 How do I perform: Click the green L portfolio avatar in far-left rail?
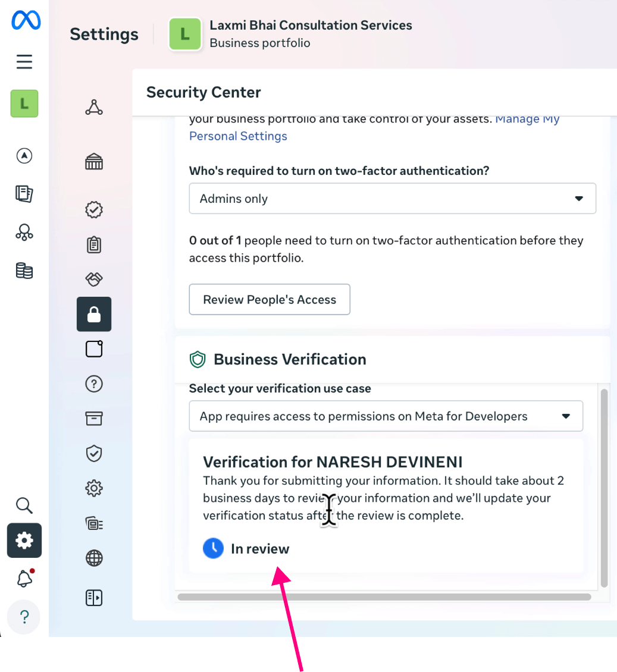point(24,103)
